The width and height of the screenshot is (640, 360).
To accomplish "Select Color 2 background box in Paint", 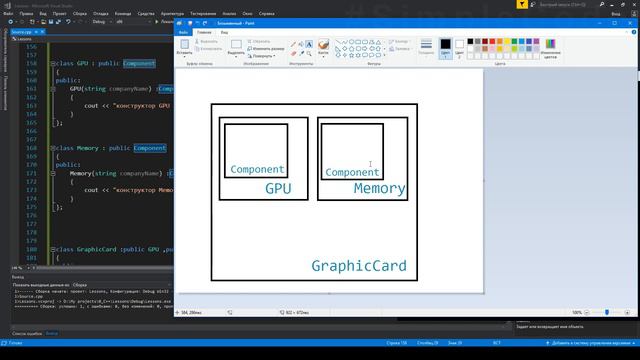I will [x=459, y=48].
